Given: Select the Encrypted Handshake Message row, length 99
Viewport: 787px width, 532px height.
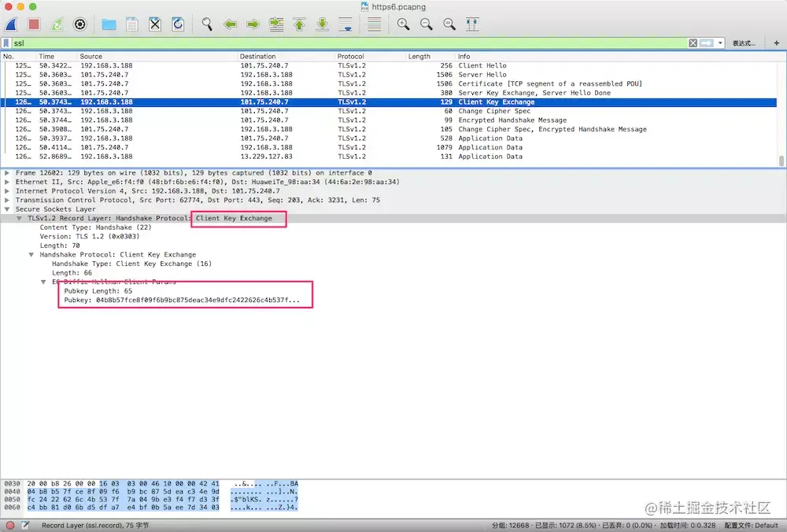Looking at the screenshot, I should pos(389,120).
